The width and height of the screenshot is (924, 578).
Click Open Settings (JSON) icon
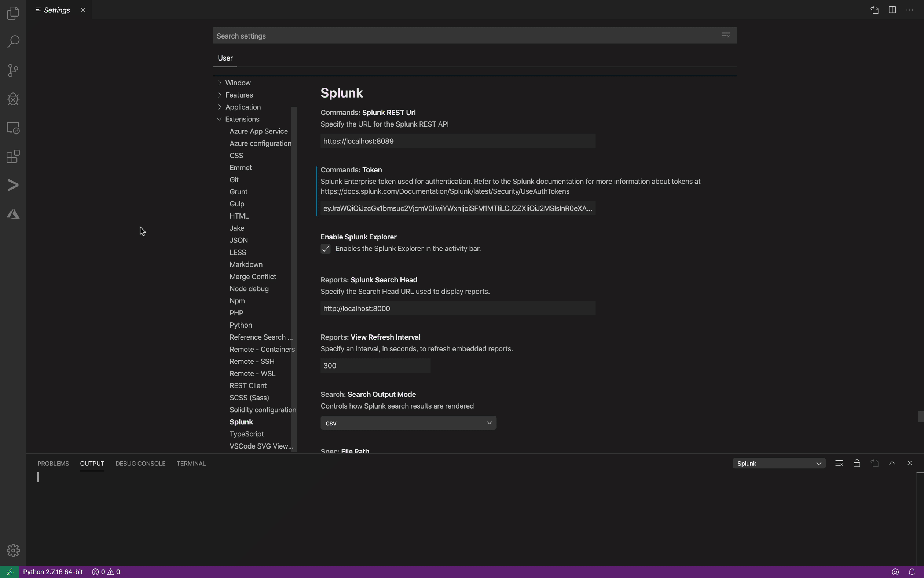(x=874, y=10)
